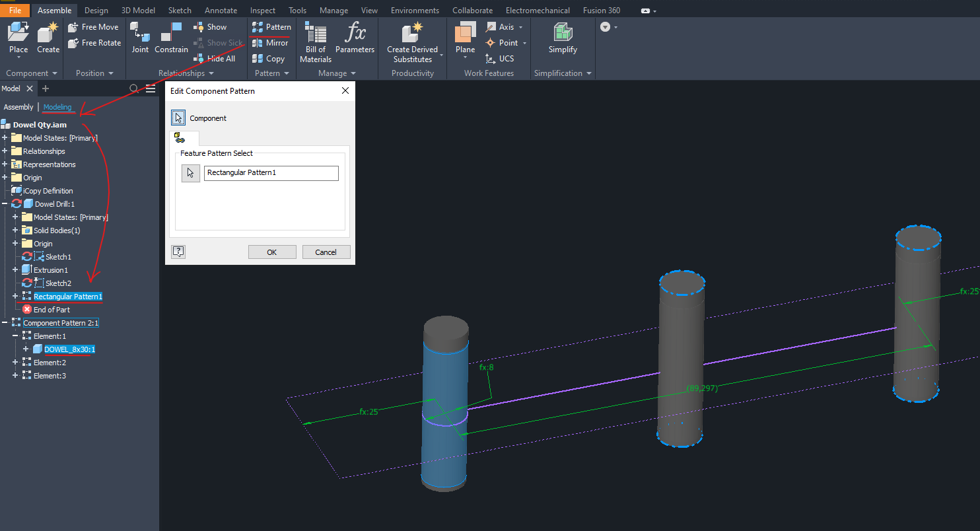Expand the Origin folder in the browser
Screen dimensions: 980x531
click(x=5, y=177)
